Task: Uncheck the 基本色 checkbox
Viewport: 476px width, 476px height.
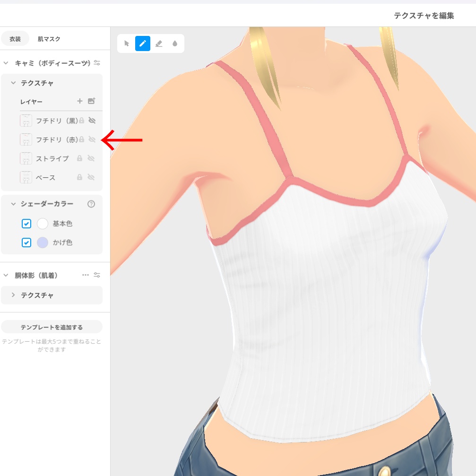Action: point(26,224)
